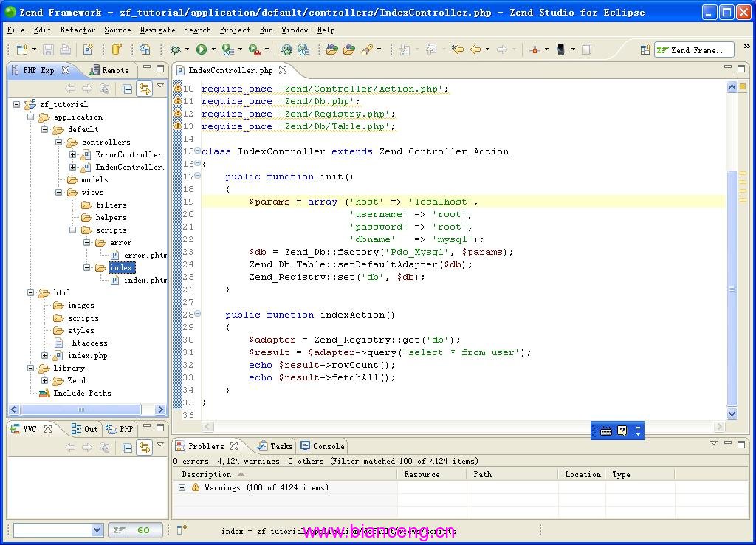
Task: Collapse All in PHP Explorer toolbar
Action: 127,89
